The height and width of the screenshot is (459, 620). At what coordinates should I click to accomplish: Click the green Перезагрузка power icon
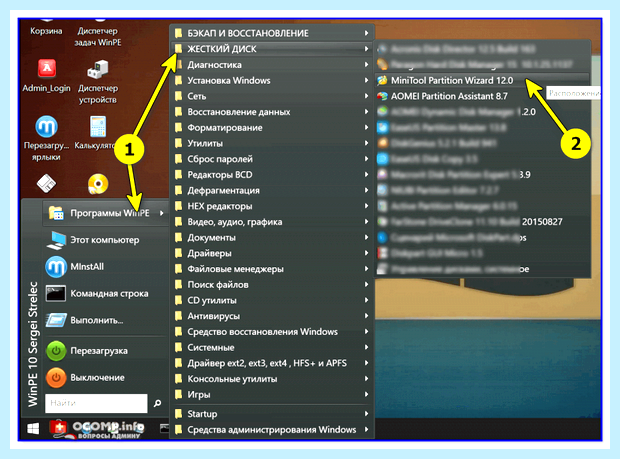(x=56, y=351)
